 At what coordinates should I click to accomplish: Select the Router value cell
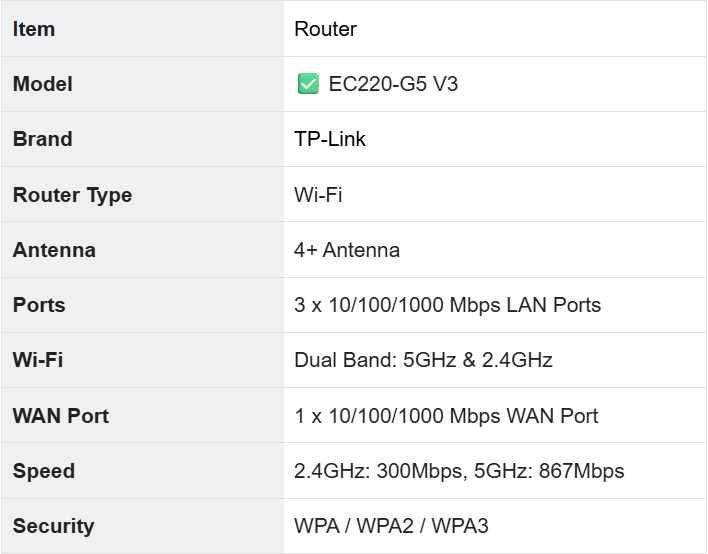[x=325, y=29]
